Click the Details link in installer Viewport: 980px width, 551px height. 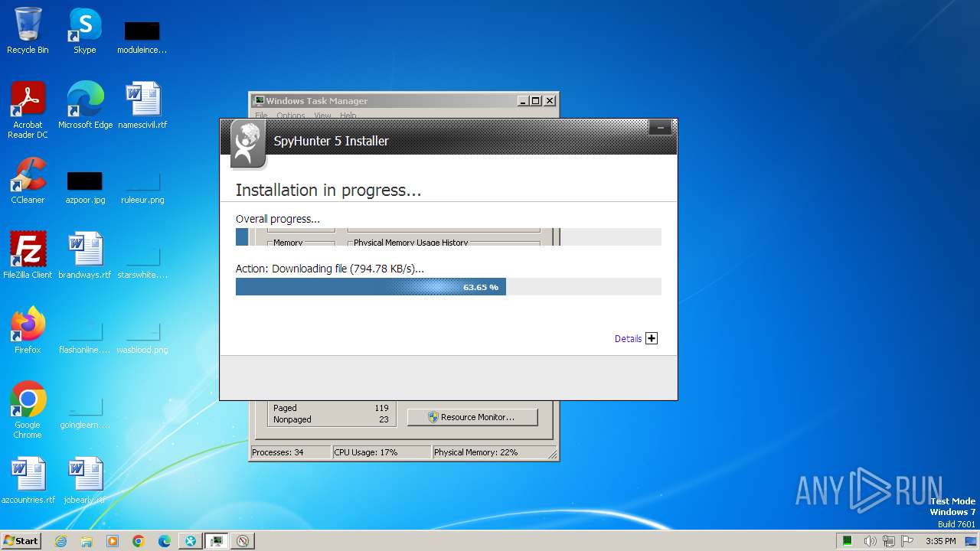pos(628,339)
